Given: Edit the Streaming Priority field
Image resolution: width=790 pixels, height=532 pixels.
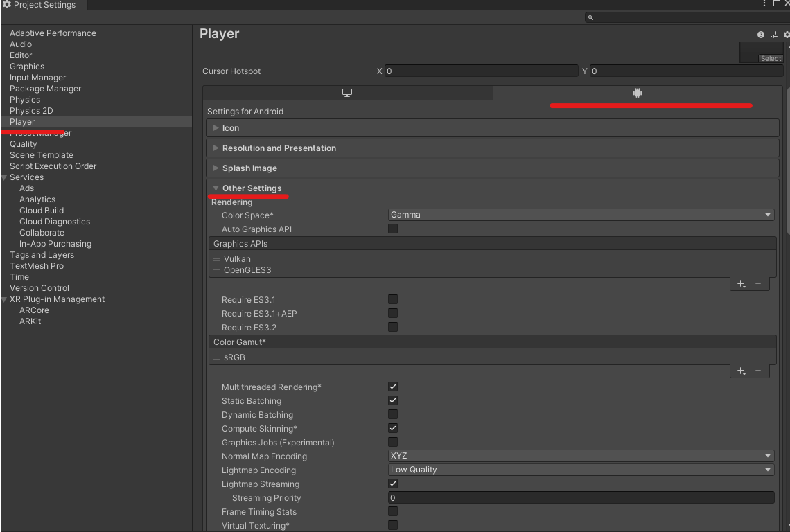Looking at the screenshot, I should 581,498.
